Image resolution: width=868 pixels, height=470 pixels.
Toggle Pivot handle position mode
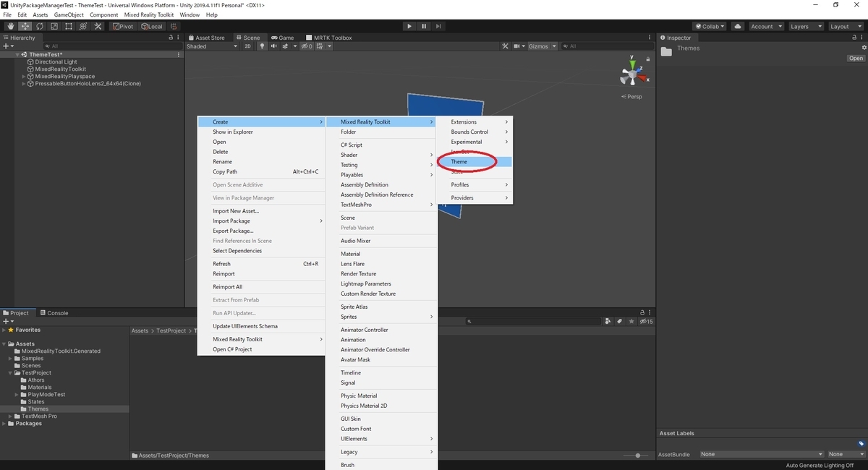pyautogui.click(x=122, y=26)
